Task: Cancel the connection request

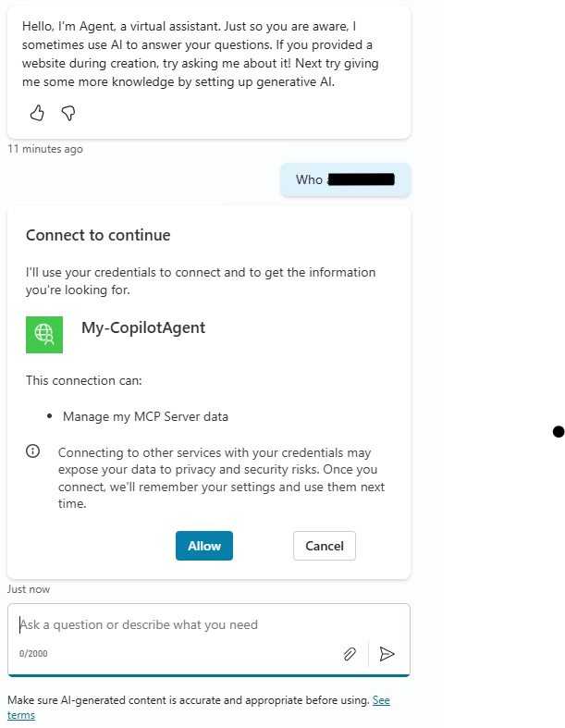Action: [325, 546]
